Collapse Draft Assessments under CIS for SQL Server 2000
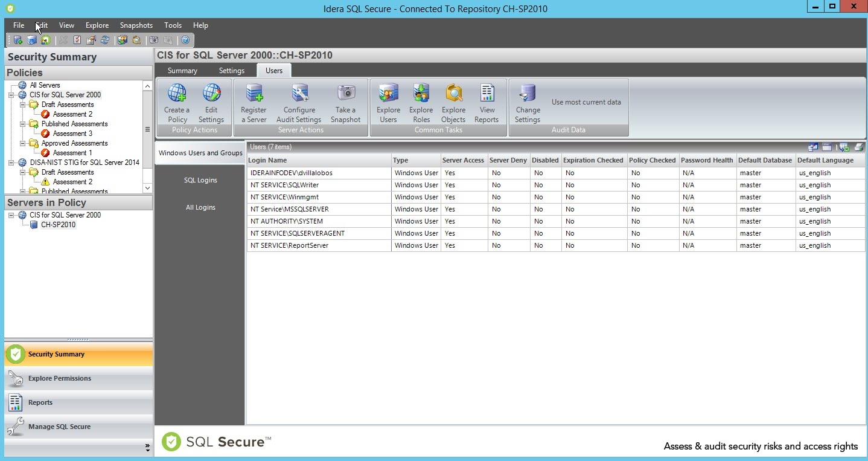 [23, 105]
